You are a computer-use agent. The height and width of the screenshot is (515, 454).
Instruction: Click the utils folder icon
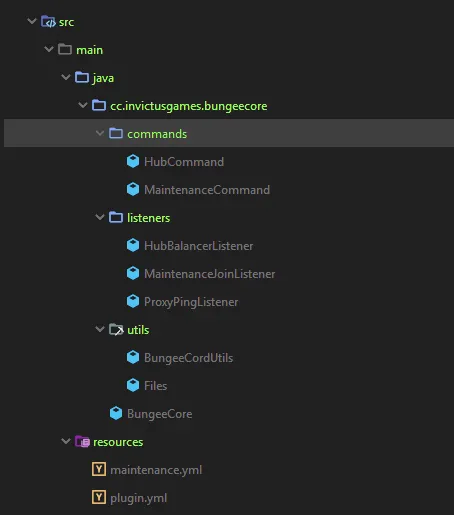pyautogui.click(x=116, y=330)
